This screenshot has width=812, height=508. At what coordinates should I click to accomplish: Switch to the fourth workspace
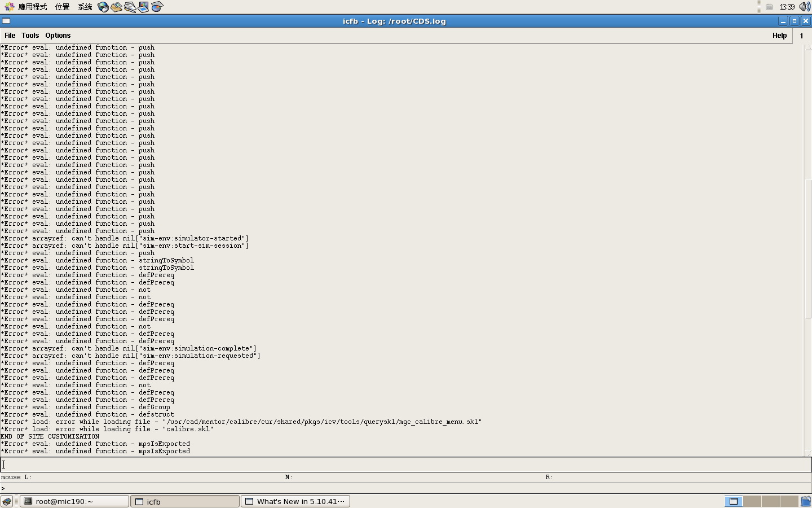[x=789, y=501]
